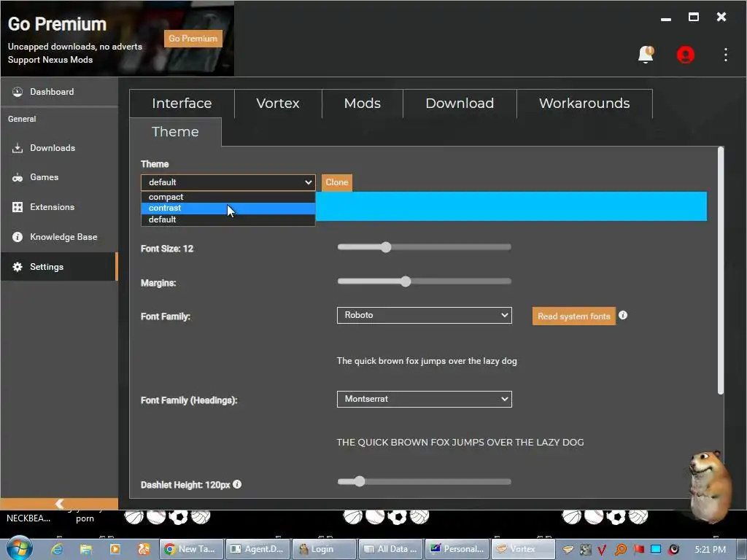Screen dimensions: 747x560
Task: Open the three-dot overflow menu
Action: coord(725,55)
